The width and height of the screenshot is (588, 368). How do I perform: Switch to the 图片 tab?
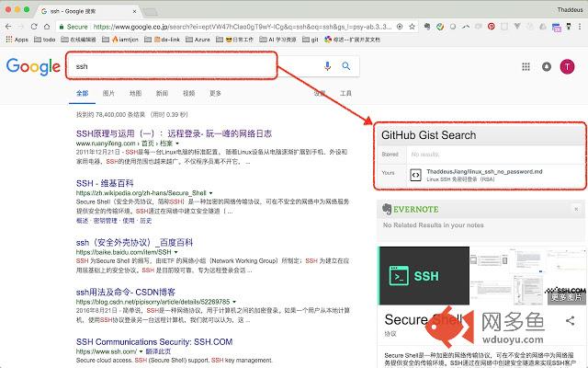(x=108, y=93)
